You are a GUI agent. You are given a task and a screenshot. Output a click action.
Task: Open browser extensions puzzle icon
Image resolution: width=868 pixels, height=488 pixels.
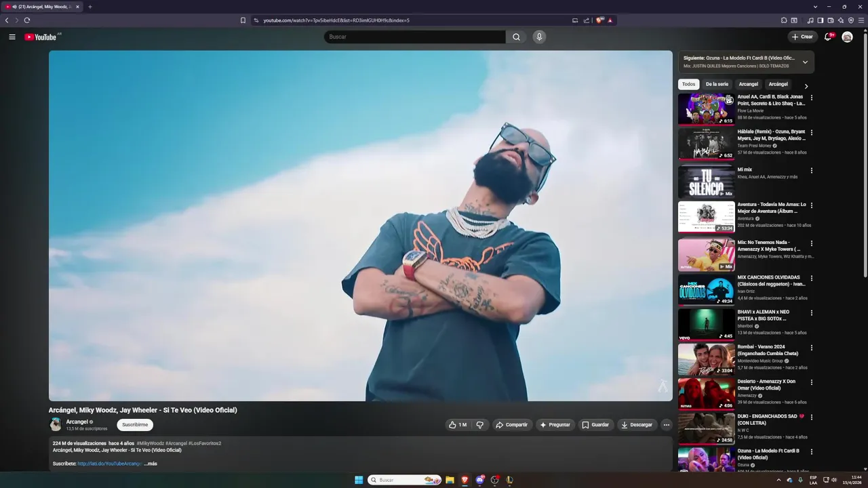pos(784,20)
